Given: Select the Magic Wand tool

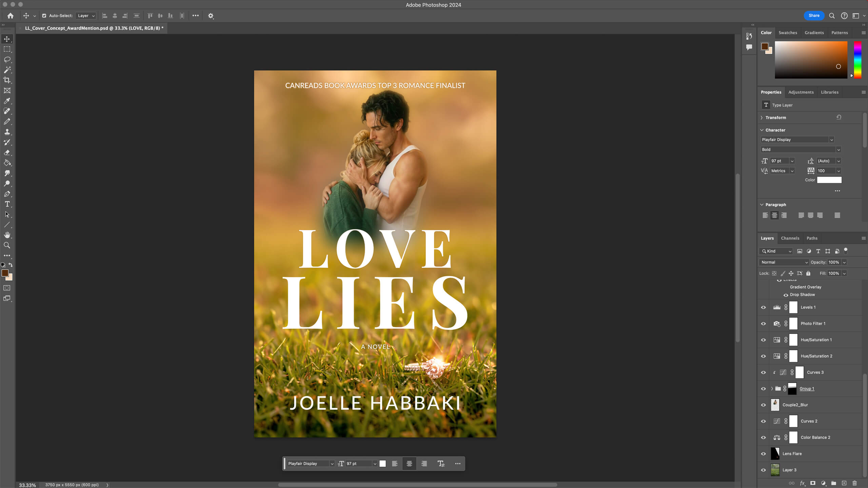Looking at the screenshot, I should pyautogui.click(x=7, y=70).
